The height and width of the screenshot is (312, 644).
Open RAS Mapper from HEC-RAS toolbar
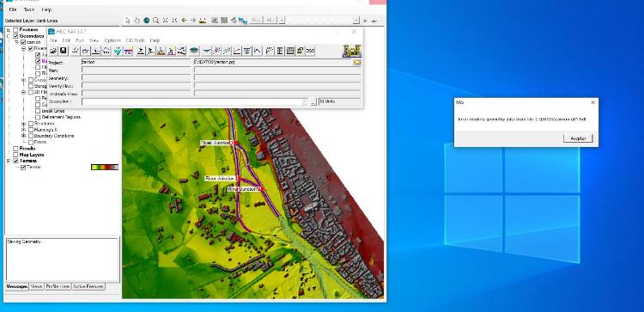pos(194,51)
